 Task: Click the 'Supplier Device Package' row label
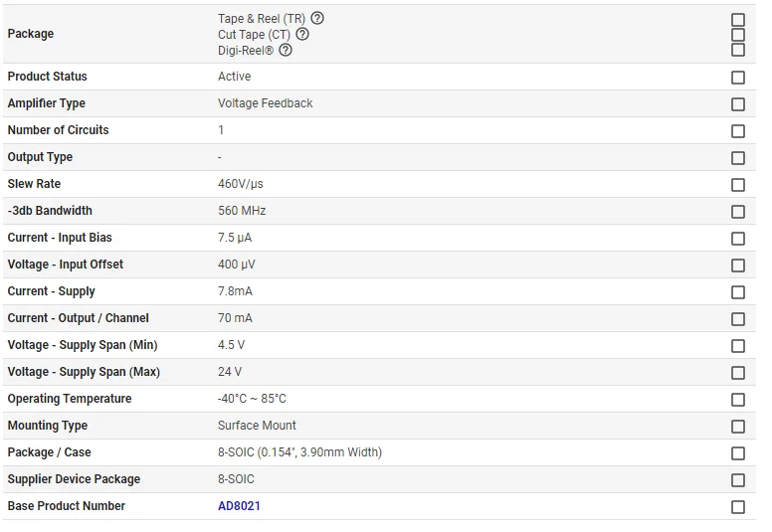coord(74,479)
